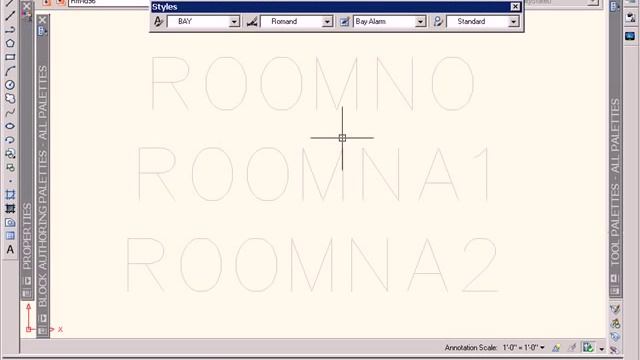The width and height of the screenshot is (640, 360).
Task: Click the Table Style icon in Styles toolbar
Action: [x=345, y=22]
